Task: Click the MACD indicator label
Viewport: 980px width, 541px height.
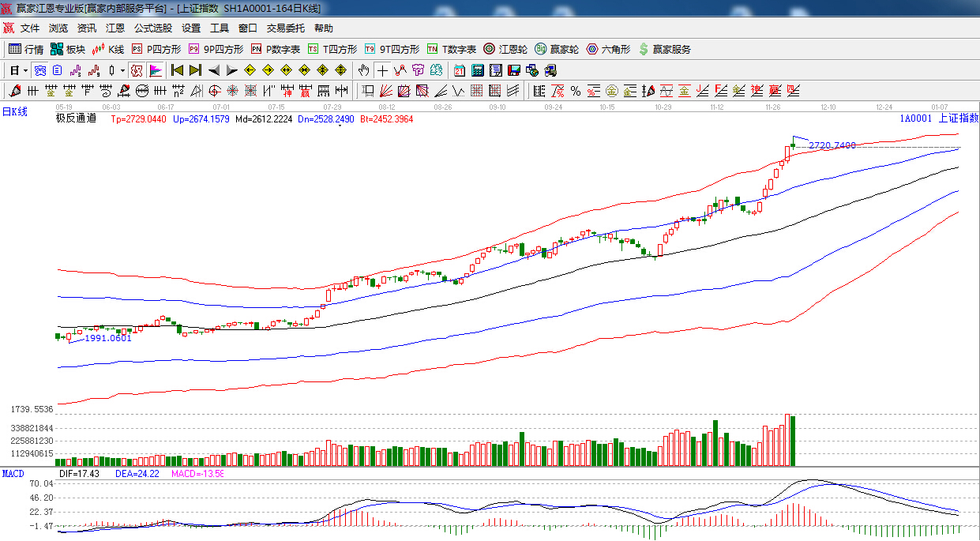Action: (x=13, y=473)
